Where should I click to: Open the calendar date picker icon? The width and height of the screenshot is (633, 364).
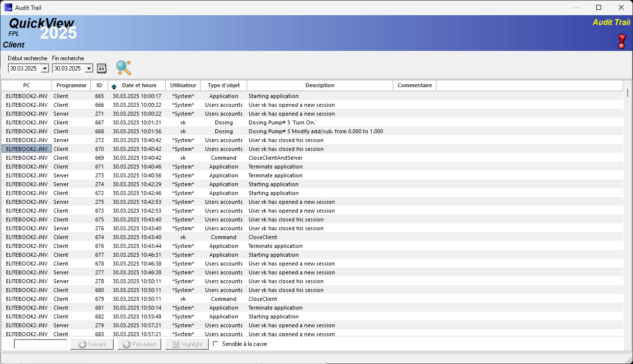pos(101,69)
